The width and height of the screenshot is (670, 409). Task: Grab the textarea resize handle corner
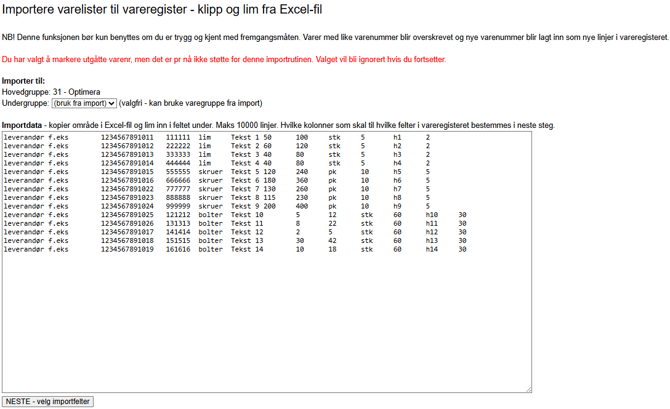527,389
